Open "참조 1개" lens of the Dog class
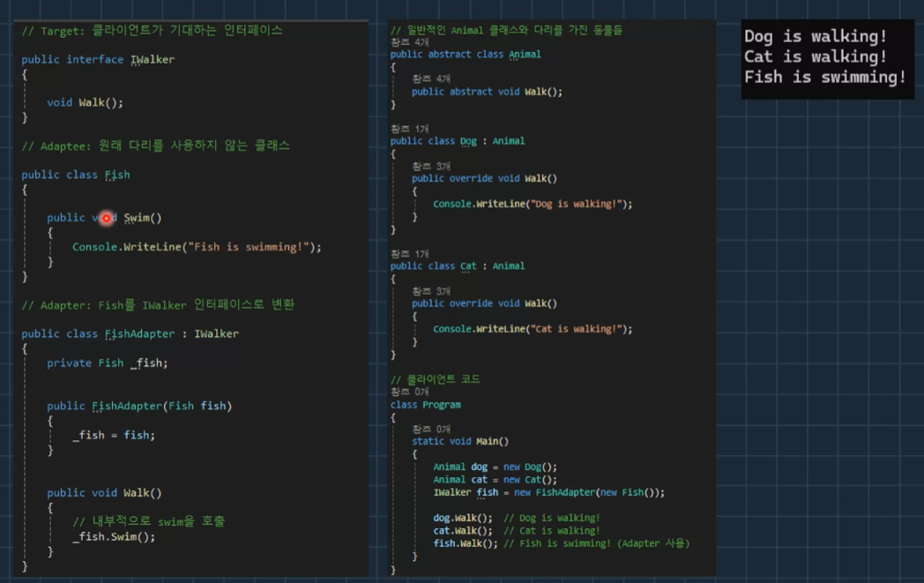 point(410,129)
